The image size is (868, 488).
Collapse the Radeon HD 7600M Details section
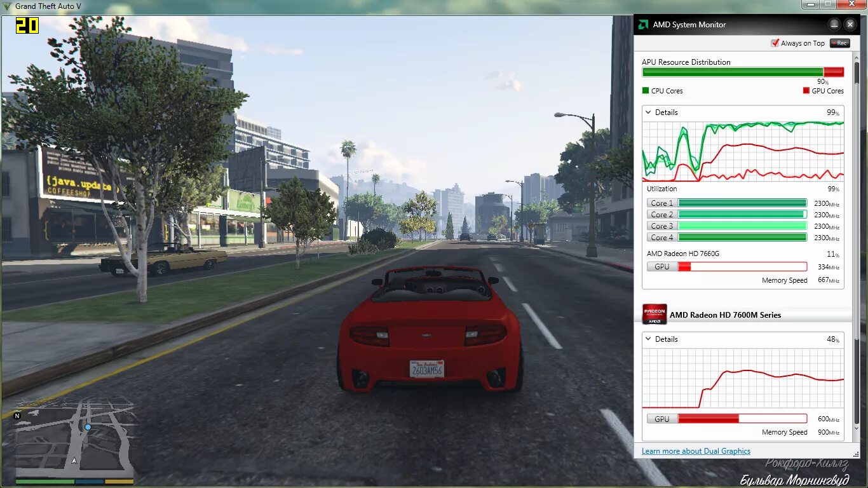[648, 339]
